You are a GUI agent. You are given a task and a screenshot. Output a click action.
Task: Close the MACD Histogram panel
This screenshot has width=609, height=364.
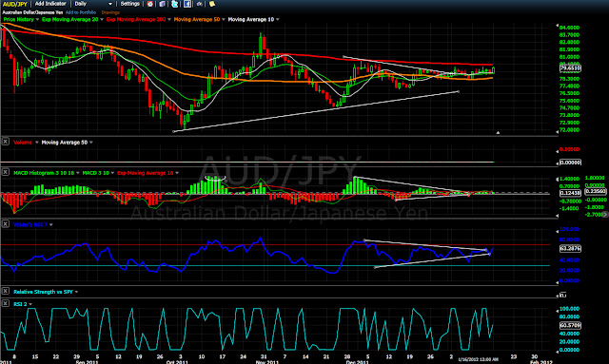click(x=6, y=172)
